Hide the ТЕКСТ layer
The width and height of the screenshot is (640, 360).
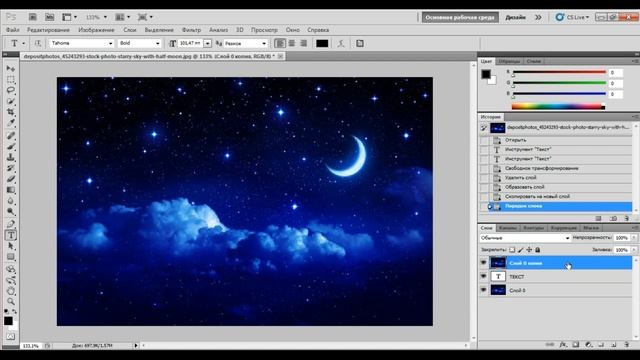pos(484,276)
